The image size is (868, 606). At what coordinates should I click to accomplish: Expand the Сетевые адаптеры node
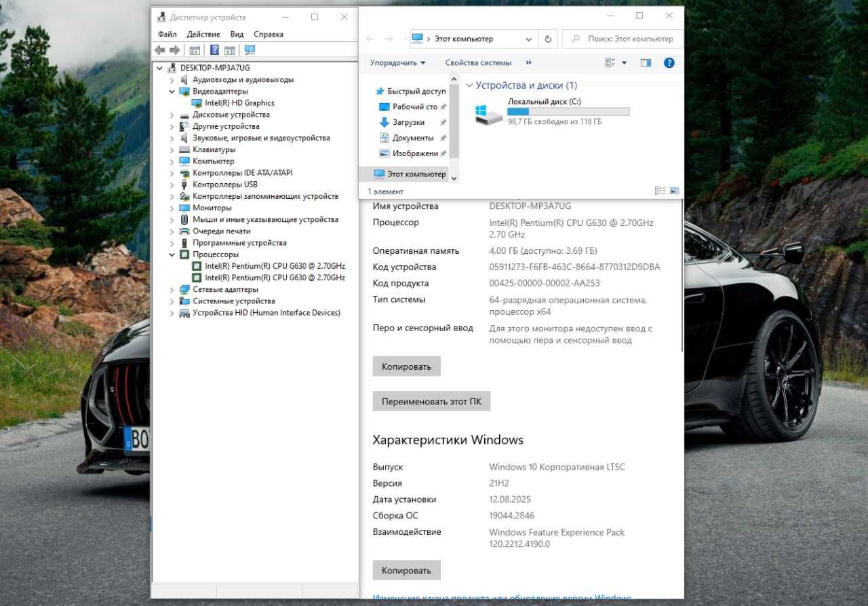pos(172,290)
